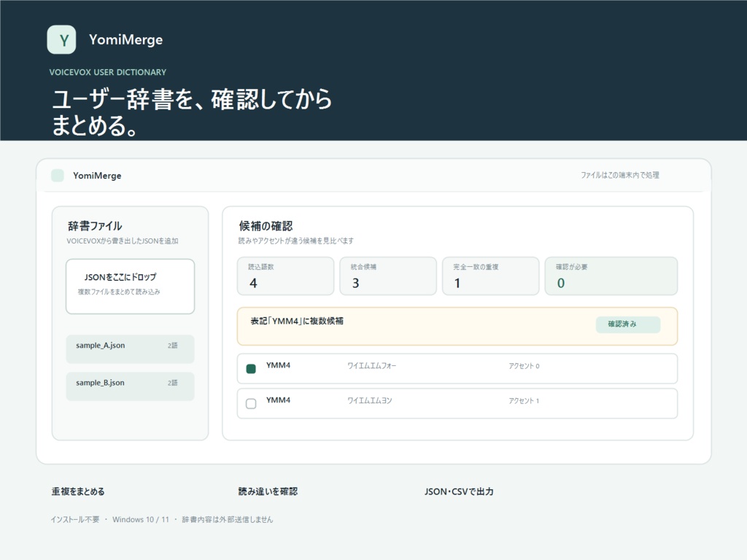The image size is (747, 560).
Task: Click the small green square beside the panel's YomiMerge title
Action: coord(58,175)
